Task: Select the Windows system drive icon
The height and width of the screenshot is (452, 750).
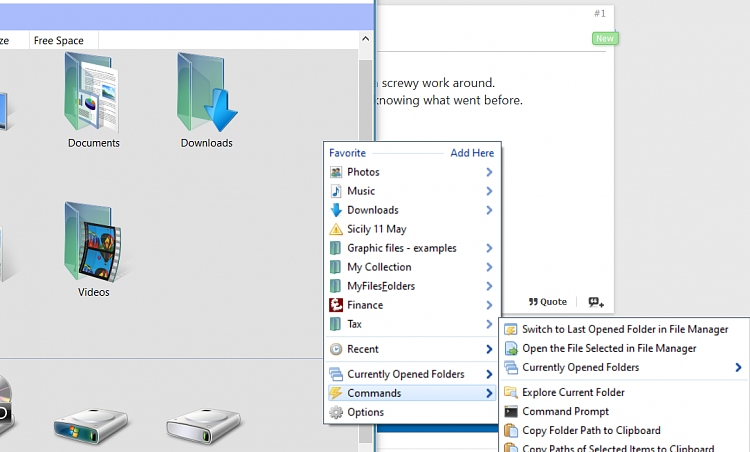Action: click(x=90, y=425)
